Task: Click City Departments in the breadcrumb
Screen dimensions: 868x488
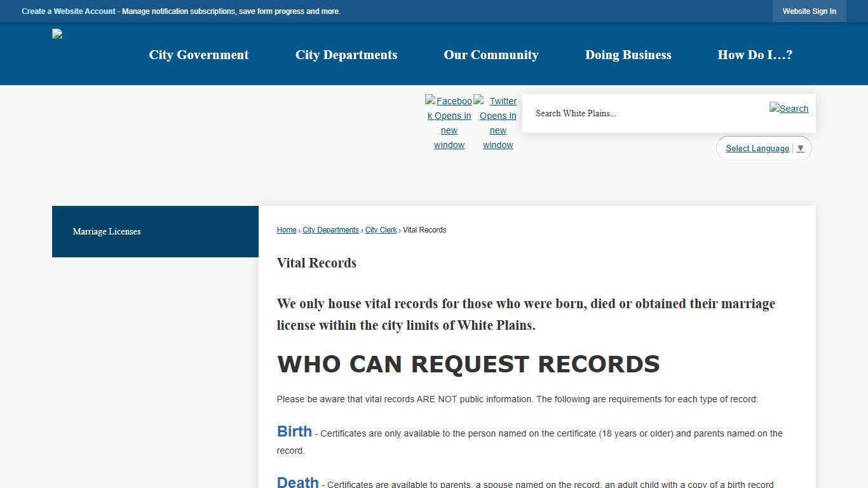Action: (330, 230)
